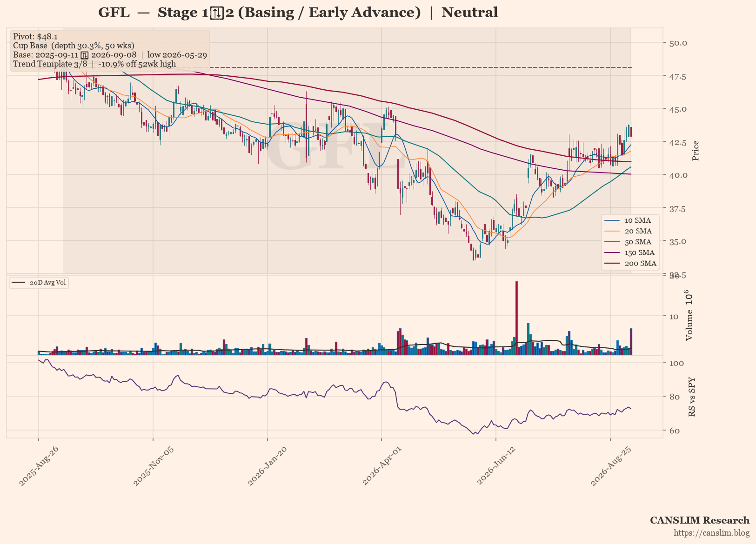This screenshot has height=544, width=756.
Task: Click the 'CANSLIM Research' credit text
Action: pos(700,520)
